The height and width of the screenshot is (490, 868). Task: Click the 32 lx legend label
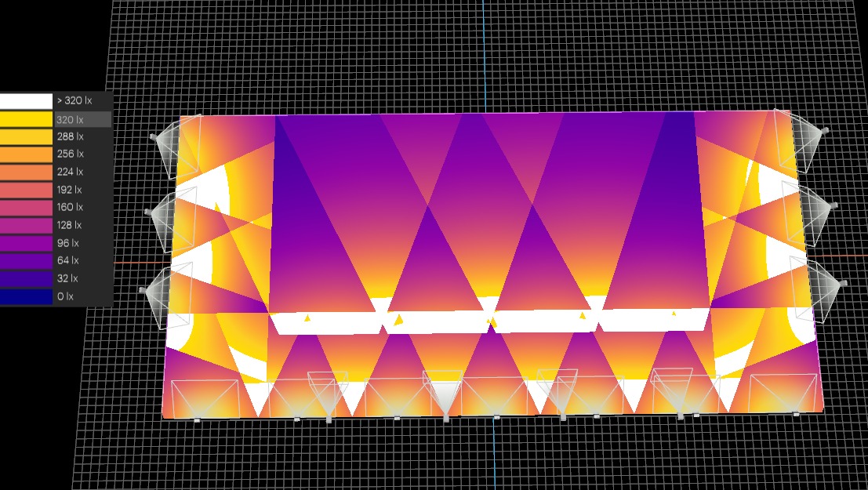click(67, 278)
